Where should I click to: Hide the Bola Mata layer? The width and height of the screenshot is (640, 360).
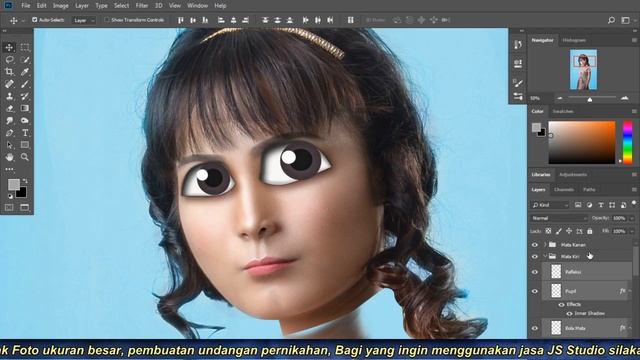click(x=535, y=328)
